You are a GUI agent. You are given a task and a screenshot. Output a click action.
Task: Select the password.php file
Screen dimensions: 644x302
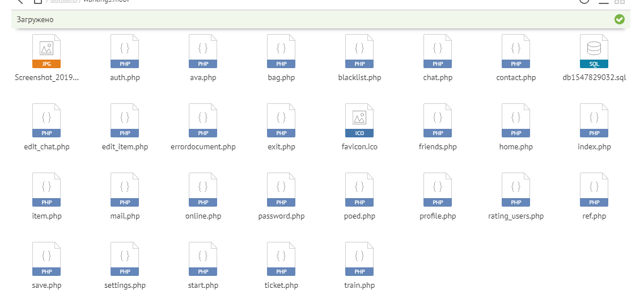click(281, 190)
